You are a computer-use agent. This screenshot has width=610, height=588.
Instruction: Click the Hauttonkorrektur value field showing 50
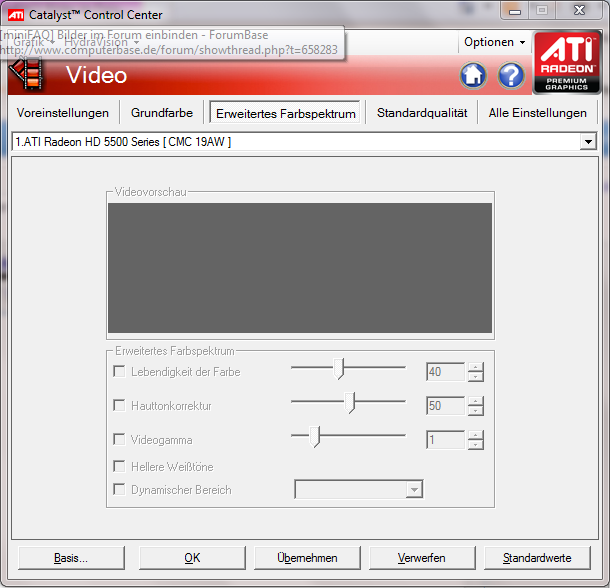click(x=445, y=405)
